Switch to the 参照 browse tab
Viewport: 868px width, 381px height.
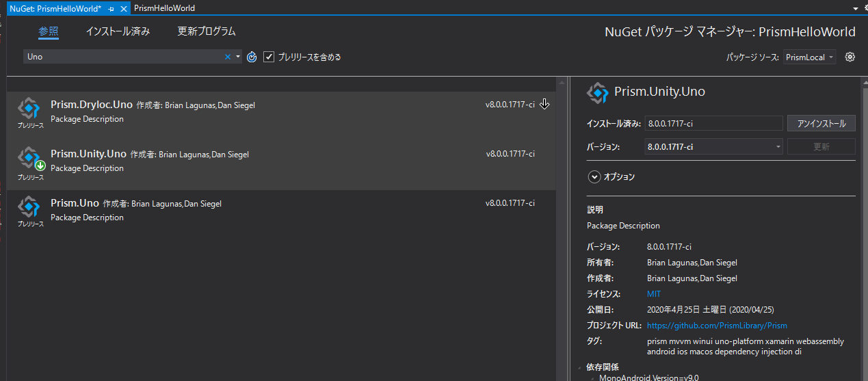[x=49, y=31]
